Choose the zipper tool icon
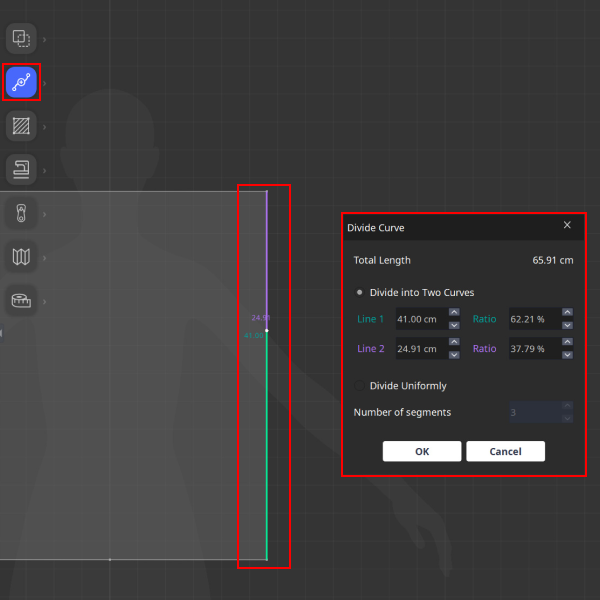This screenshot has width=600, height=600. (x=21, y=213)
